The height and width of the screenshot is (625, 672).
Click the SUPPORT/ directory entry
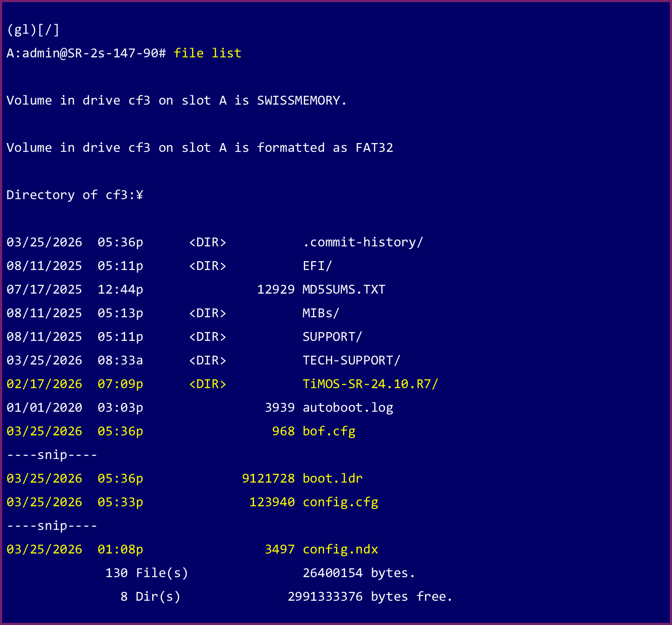(332, 337)
